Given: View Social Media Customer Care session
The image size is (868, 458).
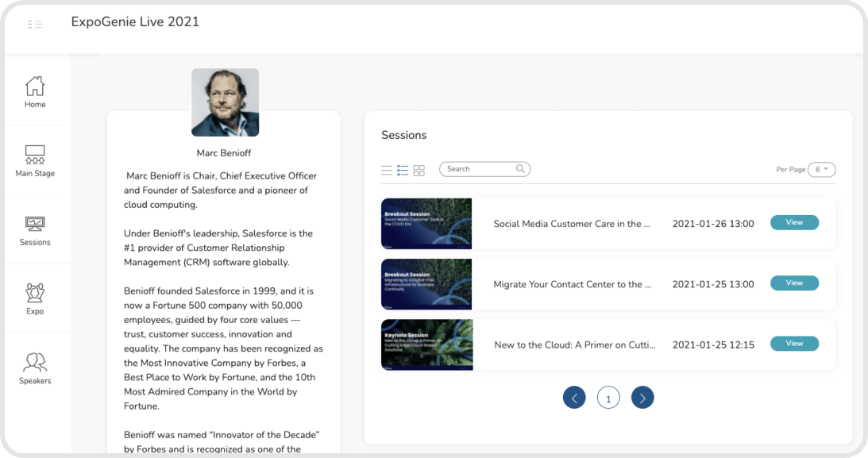Looking at the screenshot, I should 794,222.
